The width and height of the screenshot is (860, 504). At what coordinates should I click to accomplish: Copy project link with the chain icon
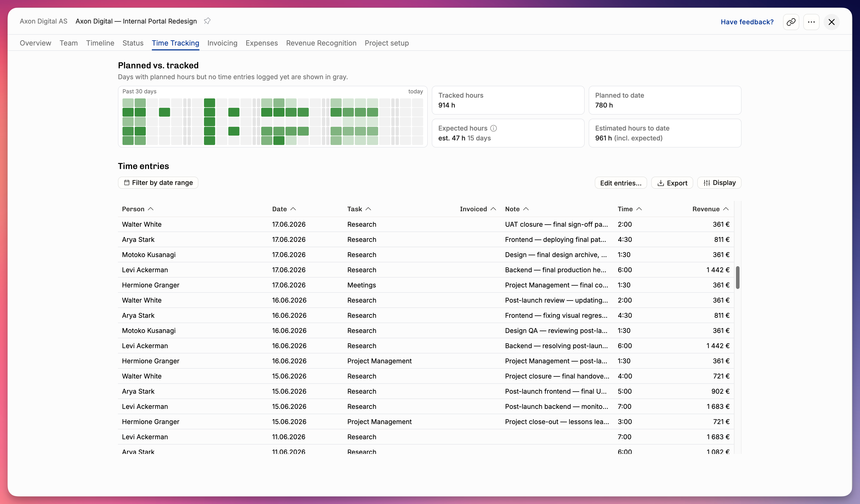[x=791, y=22]
